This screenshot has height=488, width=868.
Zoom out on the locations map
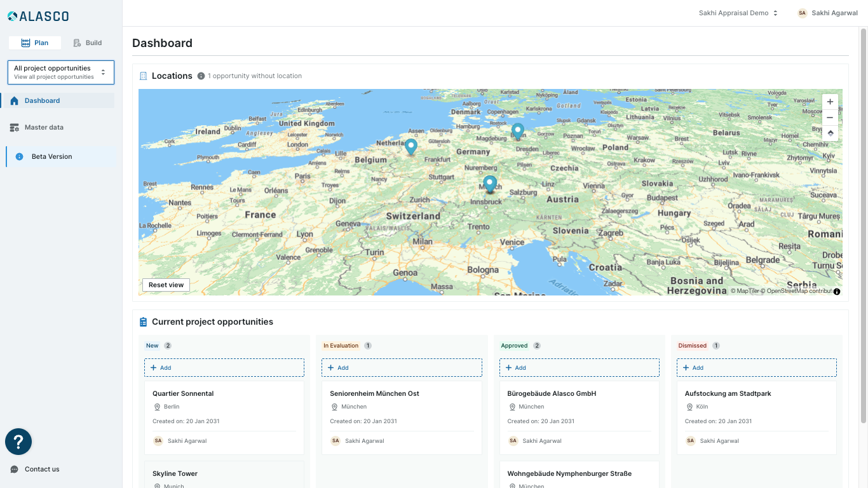click(x=830, y=118)
